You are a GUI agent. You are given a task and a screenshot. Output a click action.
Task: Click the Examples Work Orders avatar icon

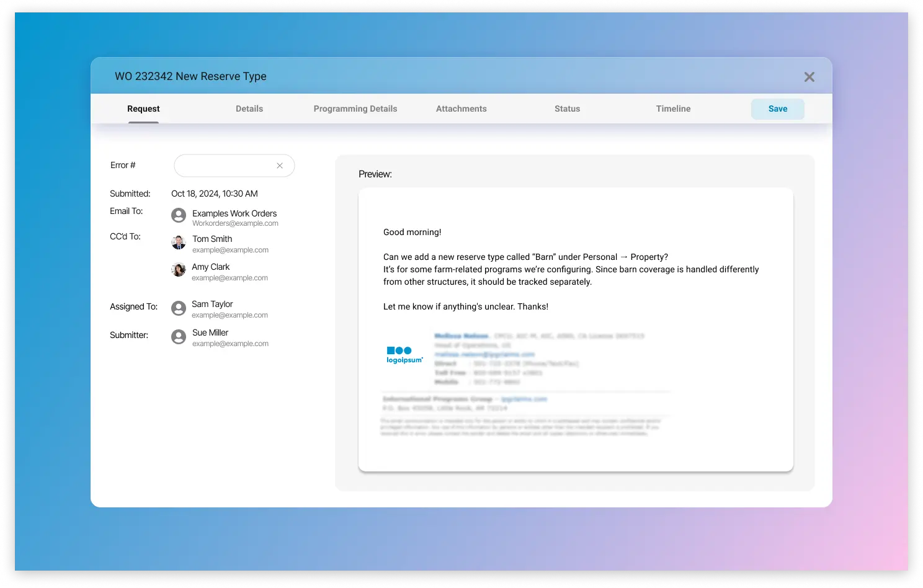tap(179, 215)
